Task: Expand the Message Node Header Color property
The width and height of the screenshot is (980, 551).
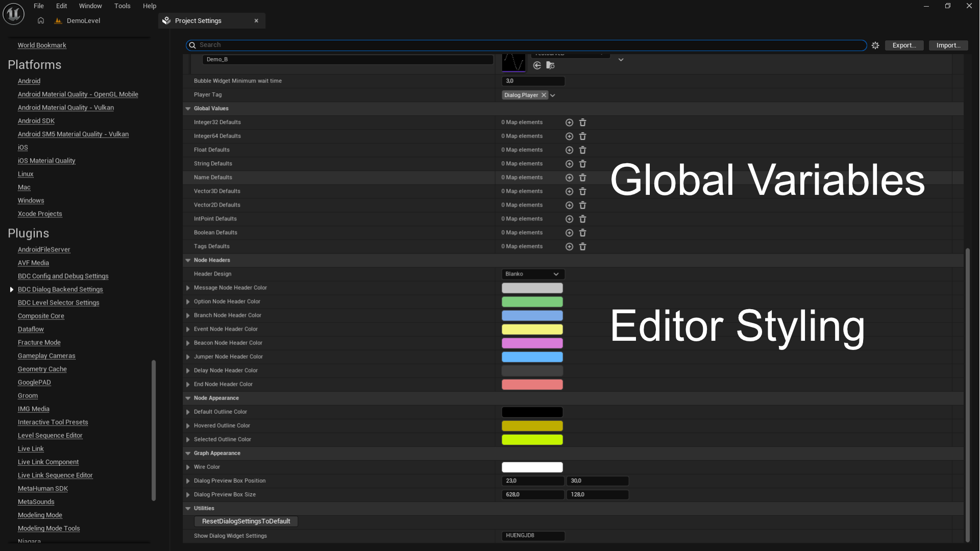Action: click(188, 288)
